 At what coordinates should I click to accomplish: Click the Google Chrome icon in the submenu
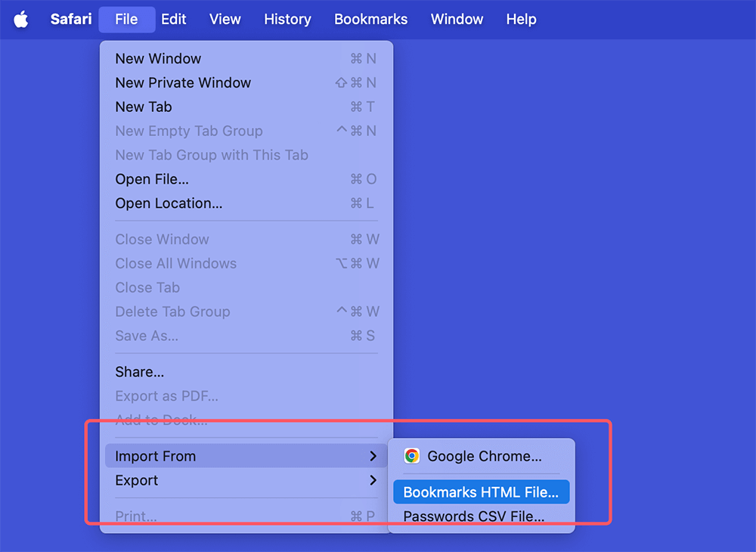[x=411, y=455]
